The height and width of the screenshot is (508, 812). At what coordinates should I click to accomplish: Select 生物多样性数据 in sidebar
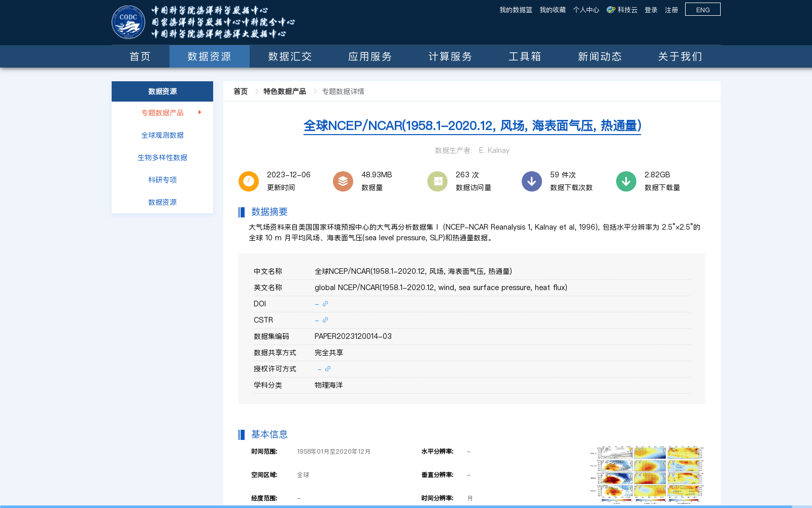tap(162, 157)
